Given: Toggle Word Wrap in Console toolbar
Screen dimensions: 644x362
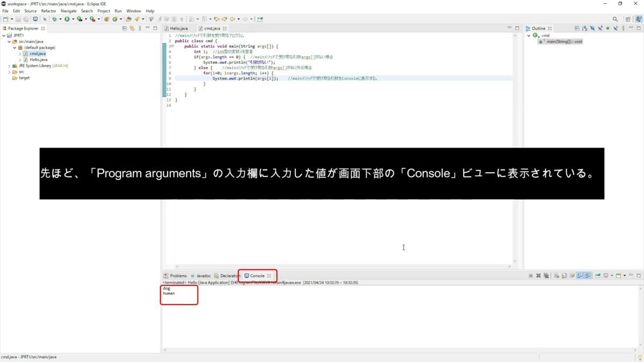Looking at the screenshot, I should (x=572, y=275).
